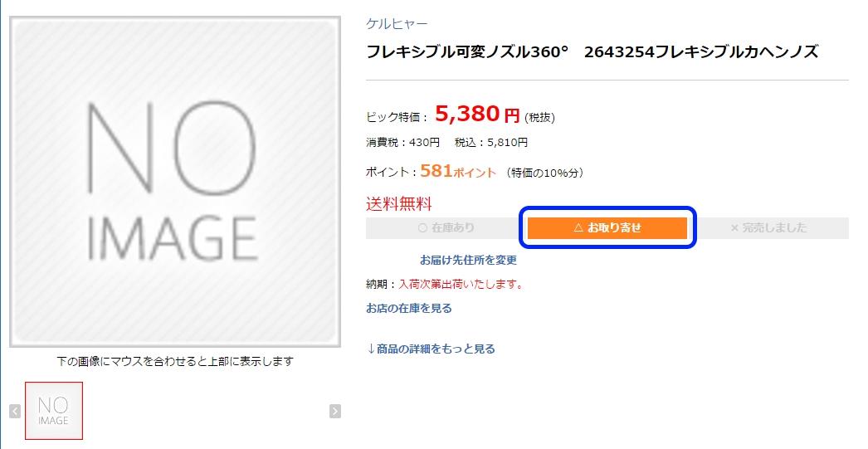The width and height of the screenshot is (868, 449).
Task: Click the left carousel arrow under the image
Action: click(15, 412)
